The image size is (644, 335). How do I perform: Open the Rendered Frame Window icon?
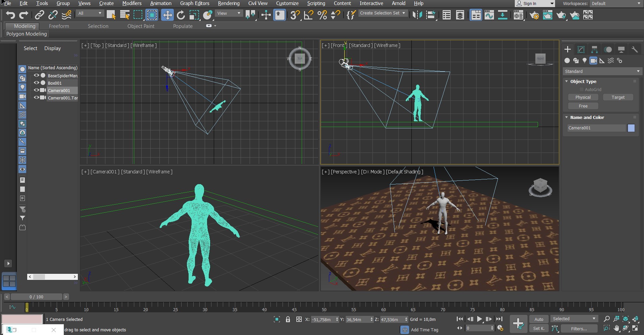(x=548, y=15)
